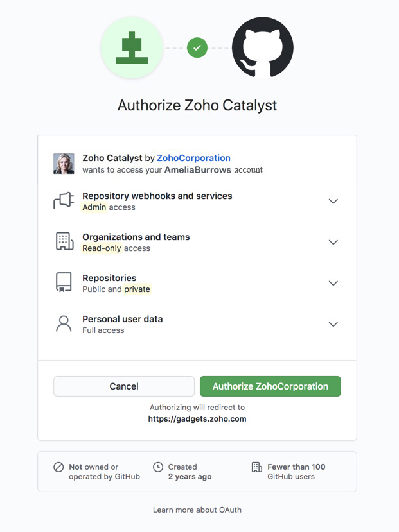This screenshot has width=399, height=532.
Task: Click the GitHub Octocat logo
Action: tap(262, 47)
